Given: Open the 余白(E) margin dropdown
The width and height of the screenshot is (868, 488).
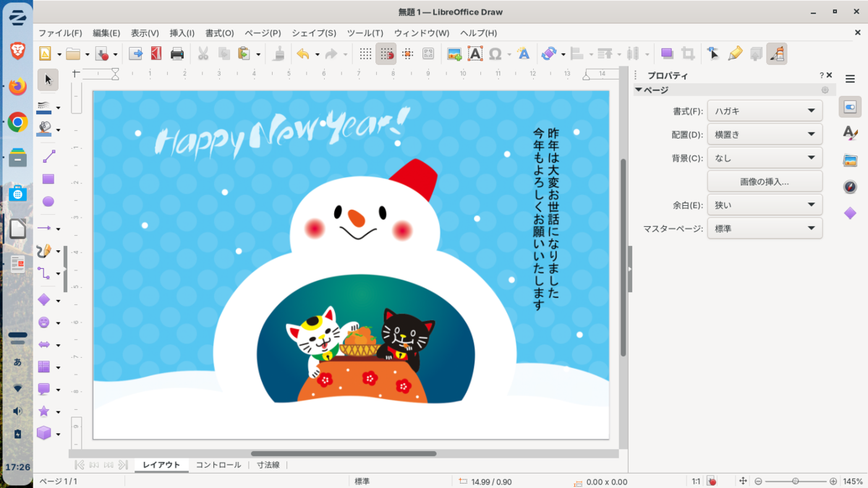Looking at the screenshot, I should click(765, 205).
